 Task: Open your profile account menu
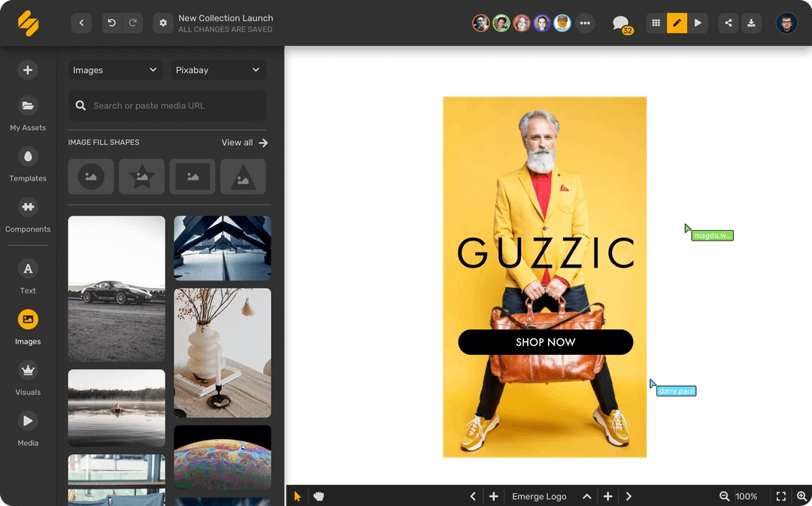pos(786,23)
